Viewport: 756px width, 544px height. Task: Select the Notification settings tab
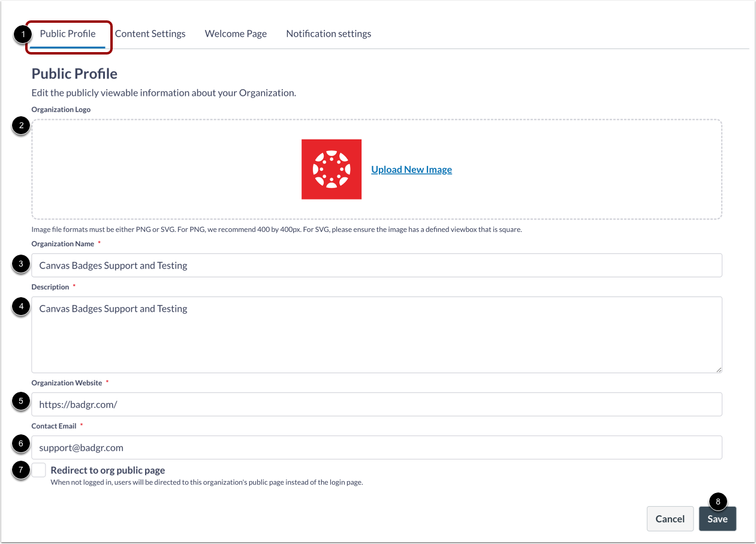(x=329, y=34)
